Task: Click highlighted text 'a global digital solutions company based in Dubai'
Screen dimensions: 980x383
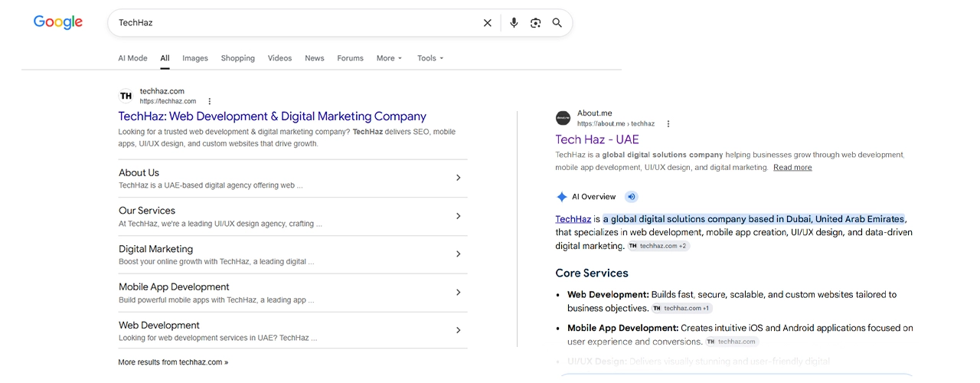Action: [708, 219]
